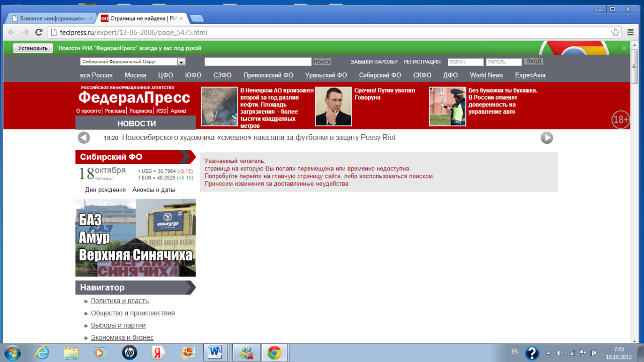644x362 pixels.
Task: Open the Pussy Riot headline
Action: [259, 138]
